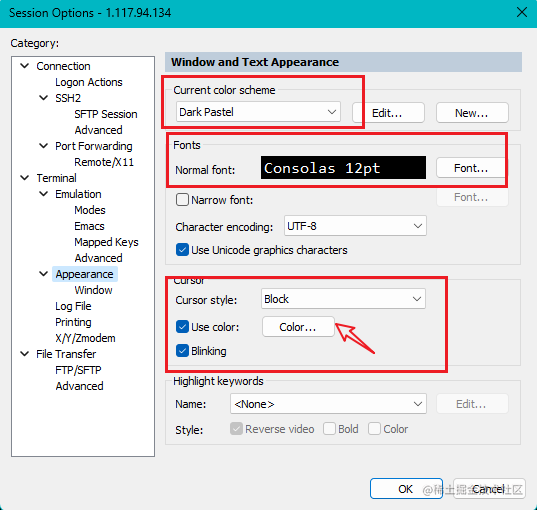This screenshot has height=510, width=537.
Task: Collapse the Connection tree node
Action: 25,65
